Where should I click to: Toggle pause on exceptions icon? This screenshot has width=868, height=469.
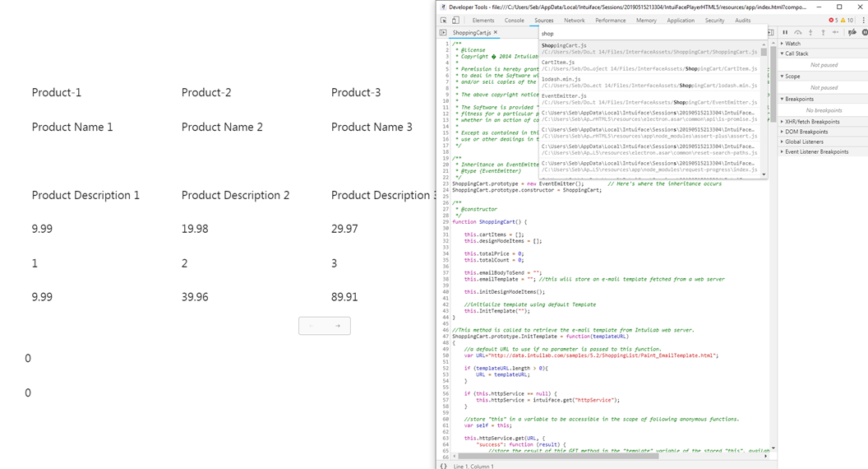(865, 32)
